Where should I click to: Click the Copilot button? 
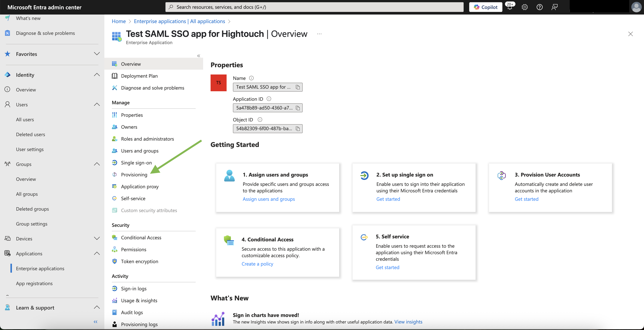[485, 7]
